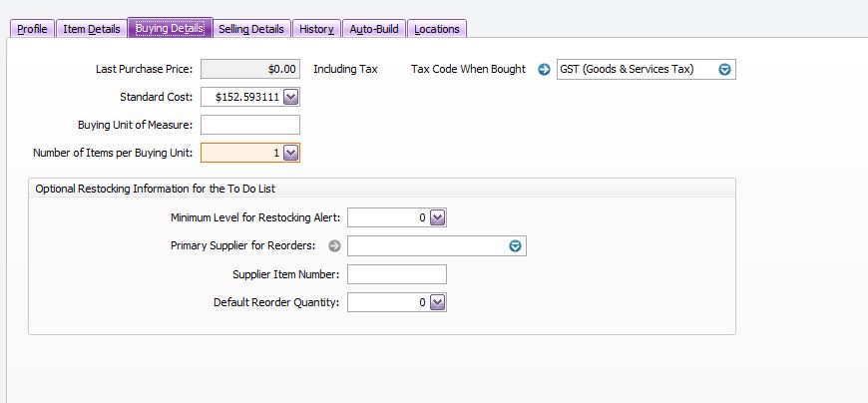Click the Supplier Item Number field
Image resolution: width=868 pixels, height=403 pixels.
397,274
